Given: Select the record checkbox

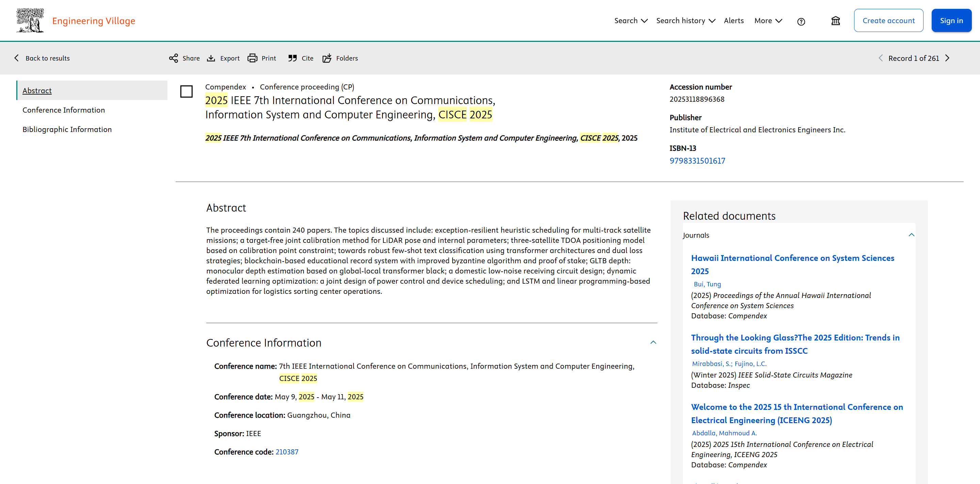Looking at the screenshot, I should (186, 91).
